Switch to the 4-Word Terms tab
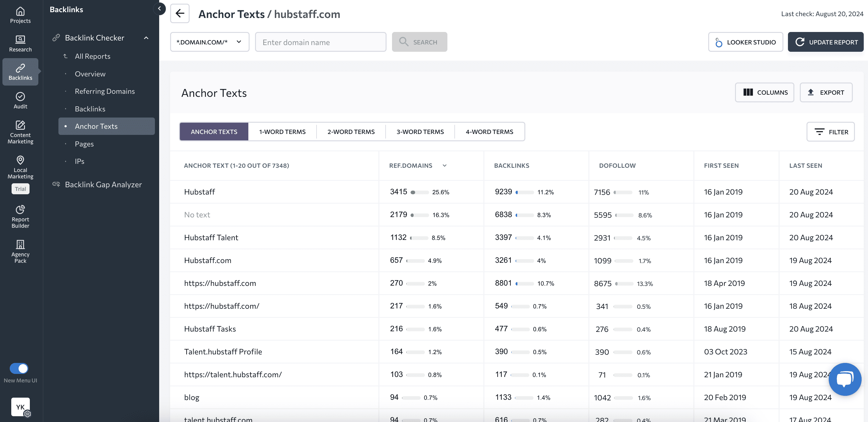The width and height of the screenshot is (868, 422). point(489,132)
